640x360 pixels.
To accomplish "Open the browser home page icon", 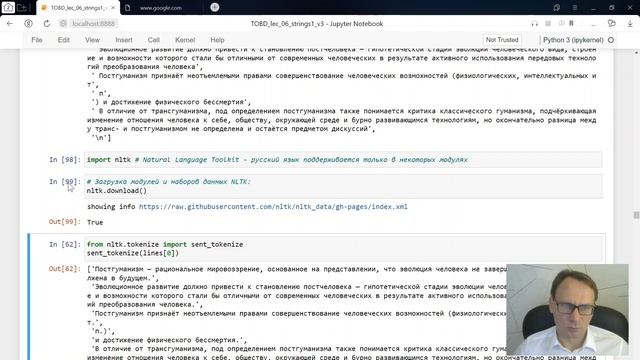I will tap(8, 7).
